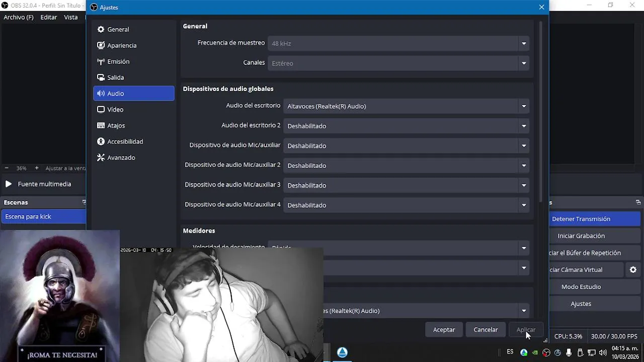Click the USB safely remove tray icon

[x=580, y=353]
